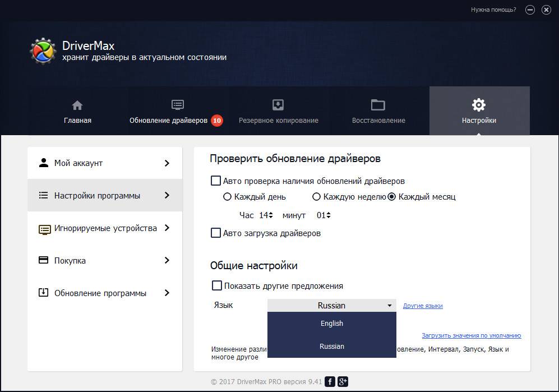Adjust the minutes spinner arrows
The height and width of the screenshot is (392, 559).
pyautogui.click(x=329, y=215)
